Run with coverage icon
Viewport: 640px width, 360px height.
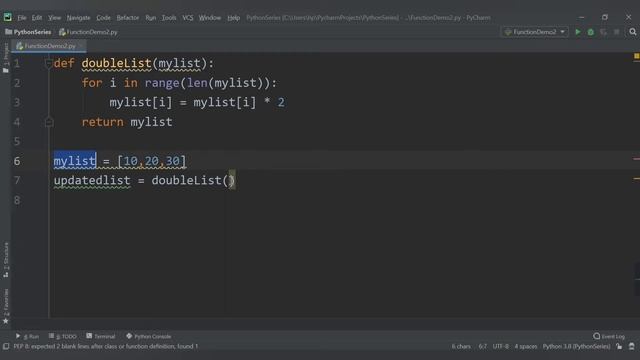[604, 32]
